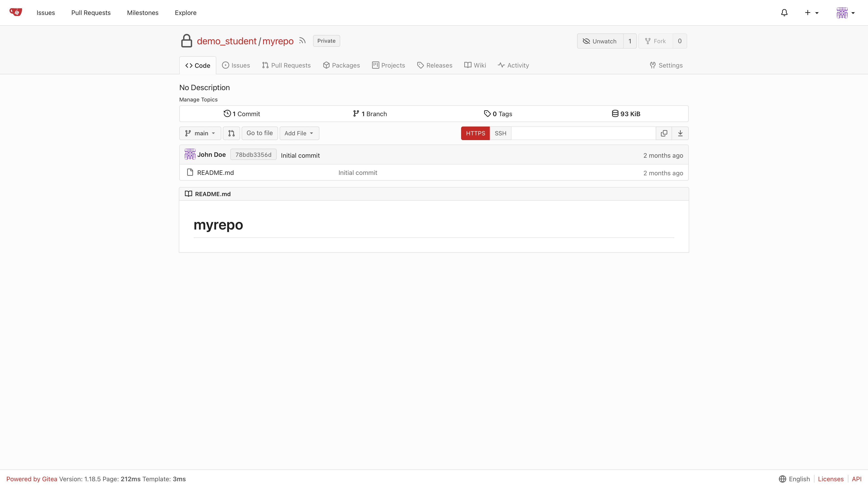Copy the clone URL with copy icon
The height and width of the screenshot is (488, 868).
point(664,133)
